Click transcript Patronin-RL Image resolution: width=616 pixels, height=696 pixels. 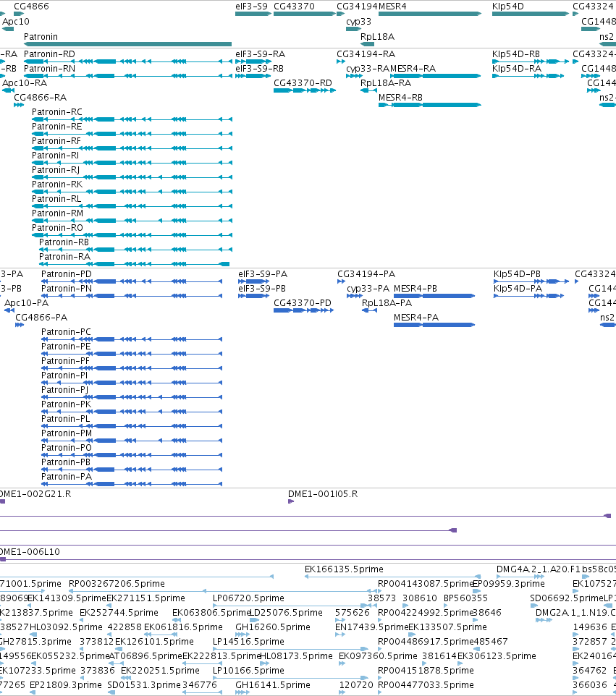[132, 206]
